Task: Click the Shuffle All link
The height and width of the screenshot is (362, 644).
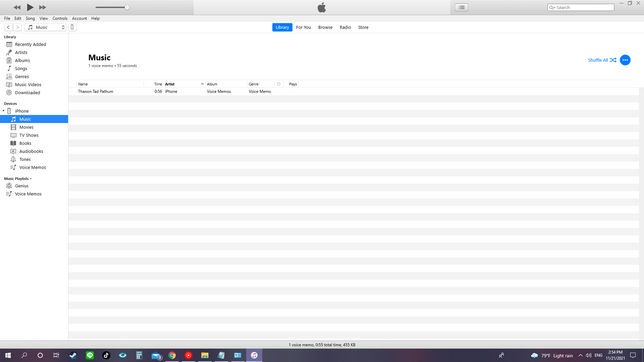Action: 602,60
